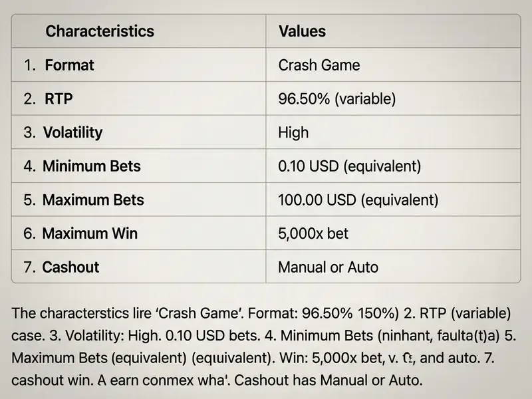
Task: Select the Maximum Bets row label
Action: click(x=93, y=200)
